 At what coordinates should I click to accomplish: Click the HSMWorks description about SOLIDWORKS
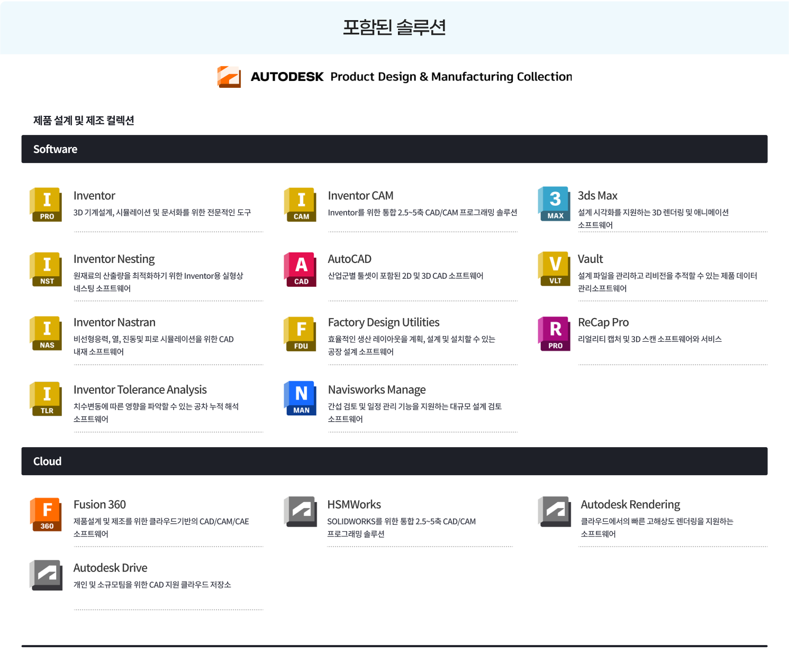tap(402, 528)
